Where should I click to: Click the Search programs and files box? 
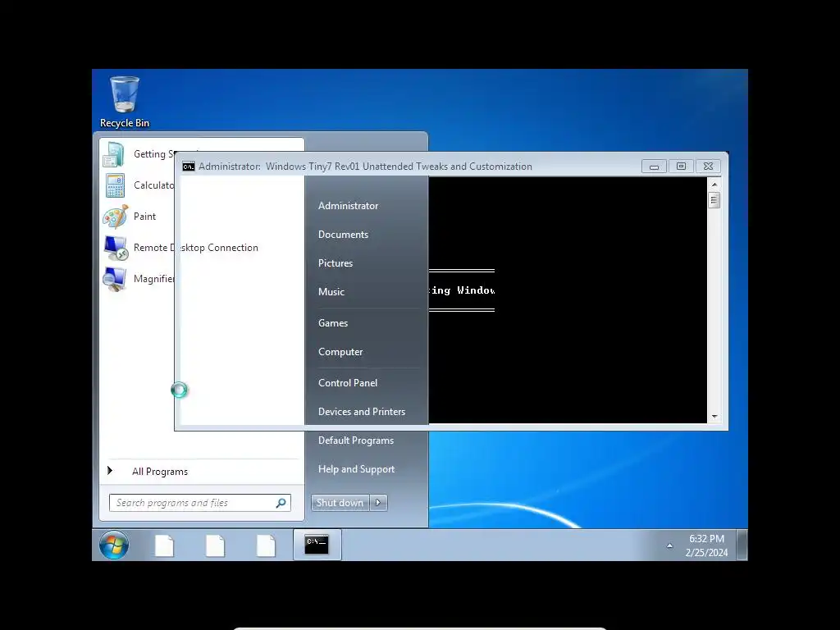[200, 503]
